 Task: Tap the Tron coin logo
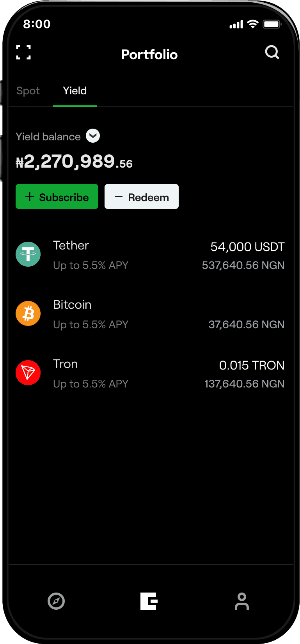click(x=28, y=373)
